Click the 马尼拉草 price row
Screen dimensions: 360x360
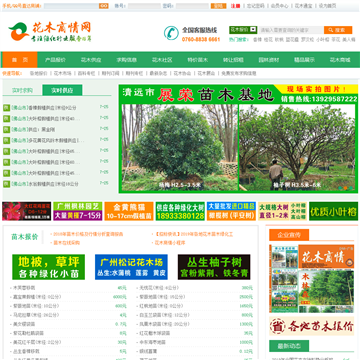[68, 315]
